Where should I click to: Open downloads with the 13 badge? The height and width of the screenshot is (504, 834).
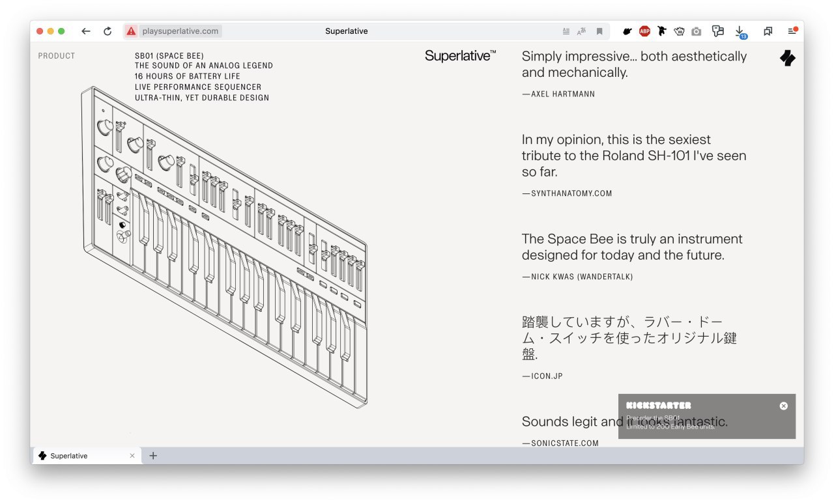[740, 32]
